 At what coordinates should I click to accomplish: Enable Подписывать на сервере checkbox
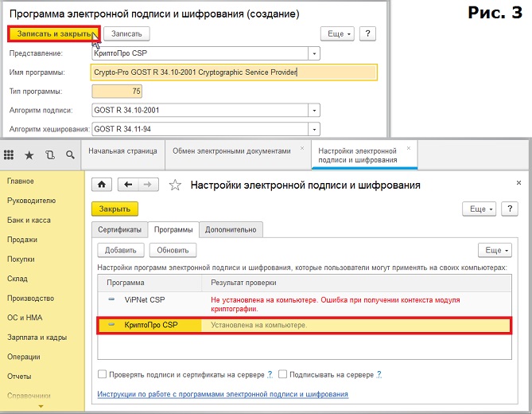(282, 374)
